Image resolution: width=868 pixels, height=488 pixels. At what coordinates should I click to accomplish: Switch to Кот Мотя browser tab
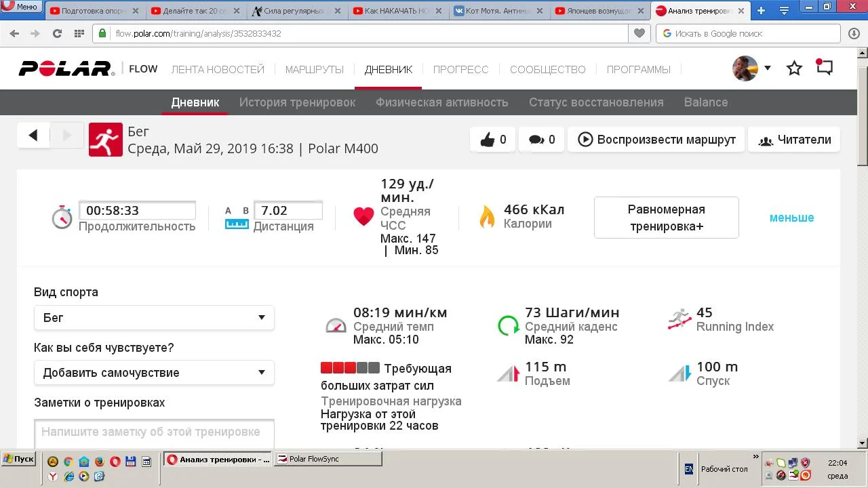click(500, 11)
